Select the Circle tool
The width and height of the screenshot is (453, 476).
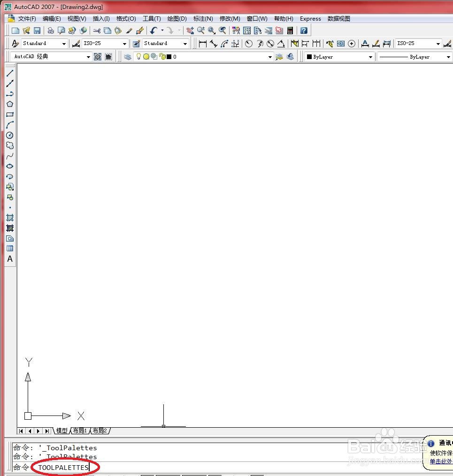point(10,135)
